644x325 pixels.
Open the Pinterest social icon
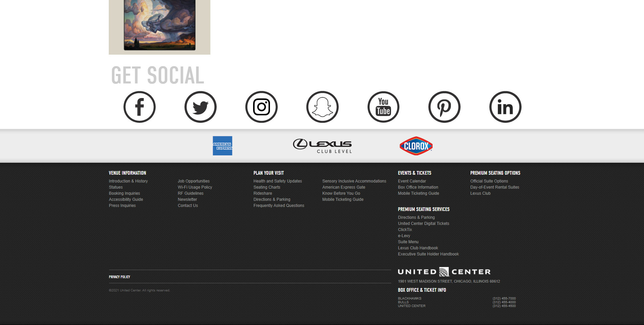[x=444, y=107]
